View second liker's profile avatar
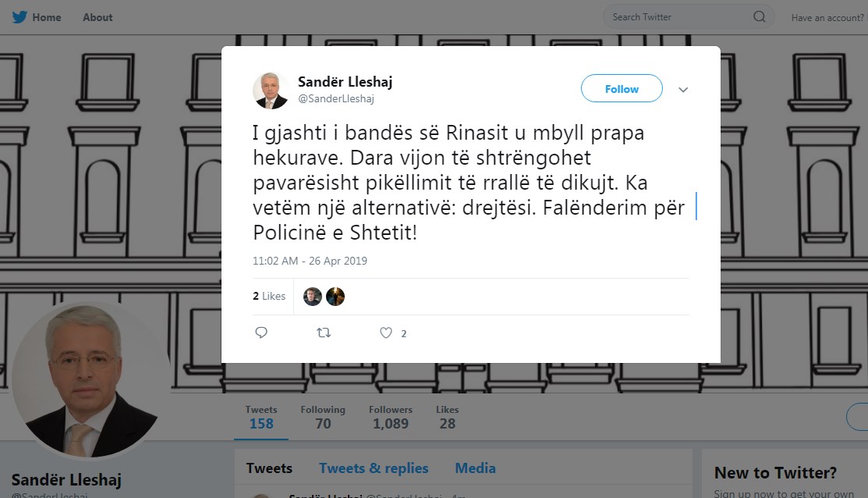This screenshot has height=498, width=868. (x=335, y=297)
